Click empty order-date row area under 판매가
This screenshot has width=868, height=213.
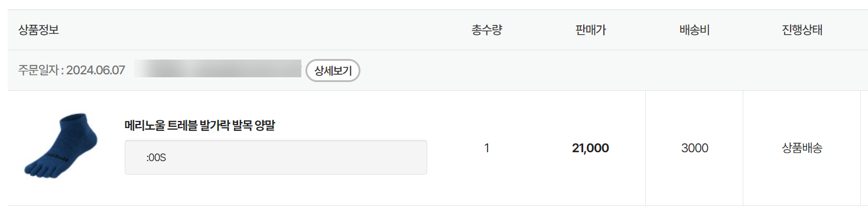pos(590,71)
